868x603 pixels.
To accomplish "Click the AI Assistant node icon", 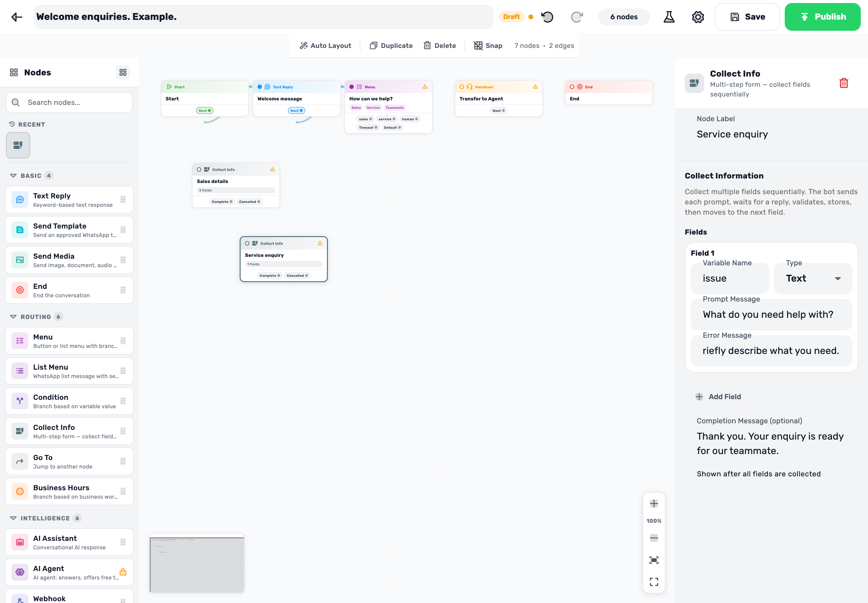I will click(x=20, y=542).
